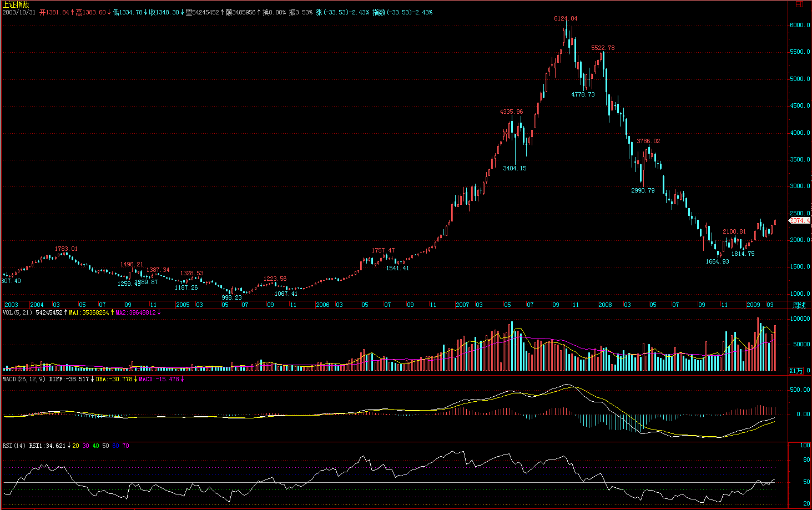Viewport: 812px width, 510px height.
Task: Click the turnover amount 额3485956
Action: (240, 12)
